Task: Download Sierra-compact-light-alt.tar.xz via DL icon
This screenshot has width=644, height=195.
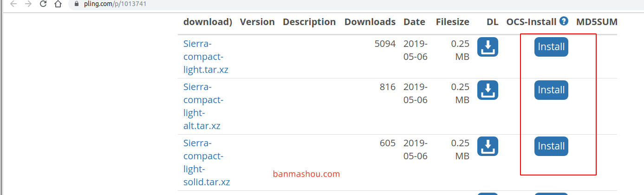Action: pyautogui.click(x=488, y=90)
